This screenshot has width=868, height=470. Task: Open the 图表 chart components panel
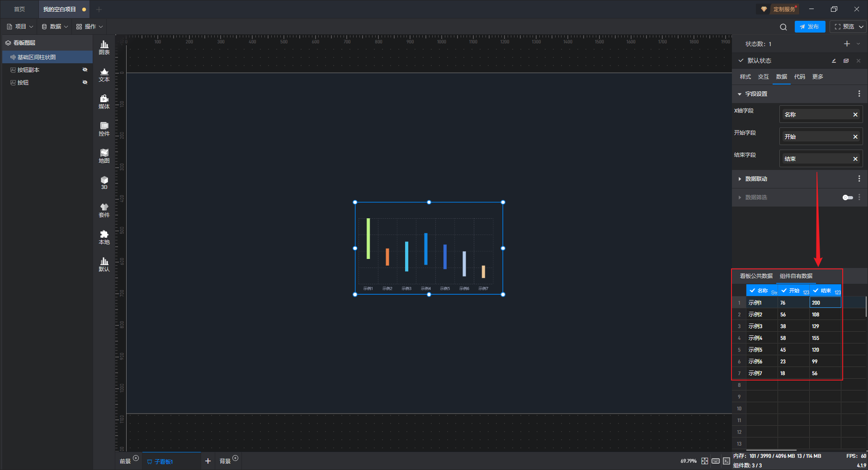coord(104,47)
